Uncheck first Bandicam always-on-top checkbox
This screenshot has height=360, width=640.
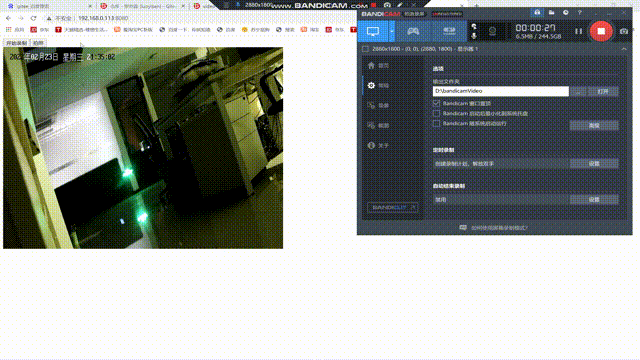[x=436, y=103]
